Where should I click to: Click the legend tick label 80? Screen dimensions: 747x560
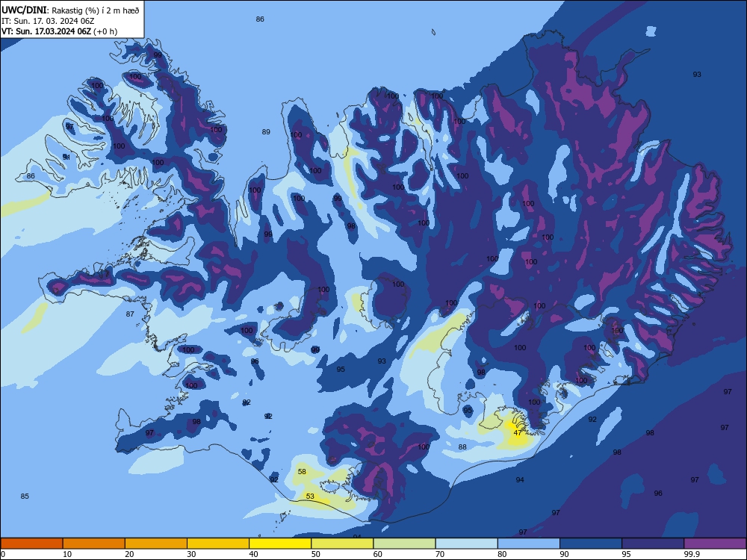pyautogui.click(x=502, y=554)
